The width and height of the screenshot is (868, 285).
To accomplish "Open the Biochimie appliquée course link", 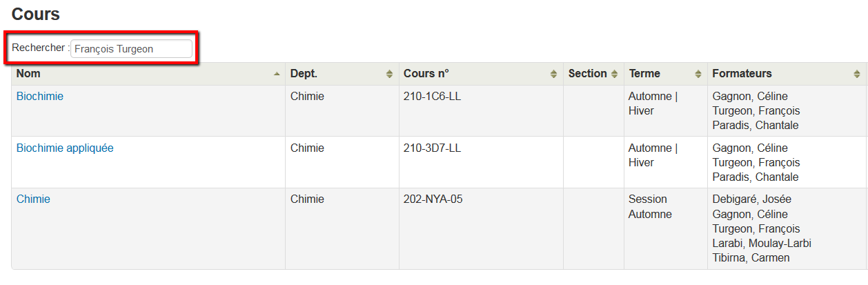I will pos(65,148).
